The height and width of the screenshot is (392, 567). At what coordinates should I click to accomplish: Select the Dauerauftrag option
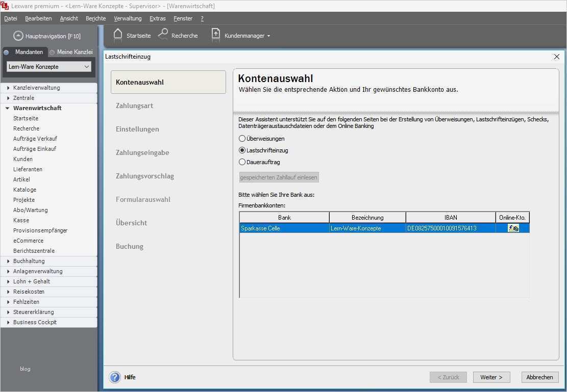[242, 162]
